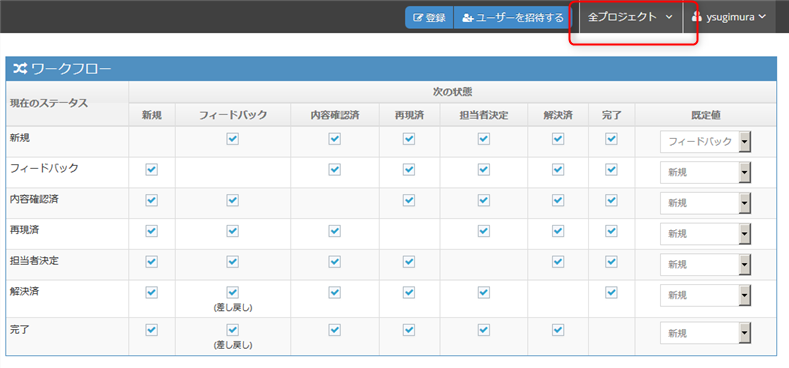Click the ワークフロー panel title
This screenshot has width=789, height=368.
point(71,68)
